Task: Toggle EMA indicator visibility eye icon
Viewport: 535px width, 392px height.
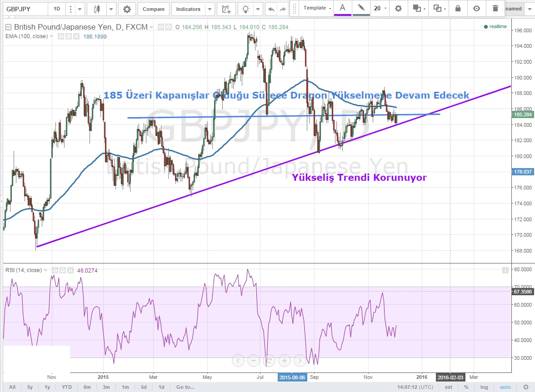Action: 60,36
